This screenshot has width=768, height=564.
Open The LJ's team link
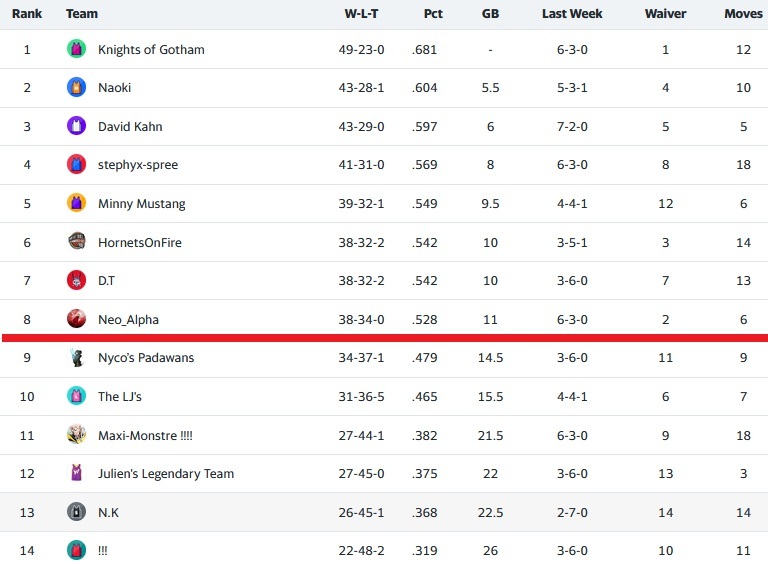coord(120,397)
